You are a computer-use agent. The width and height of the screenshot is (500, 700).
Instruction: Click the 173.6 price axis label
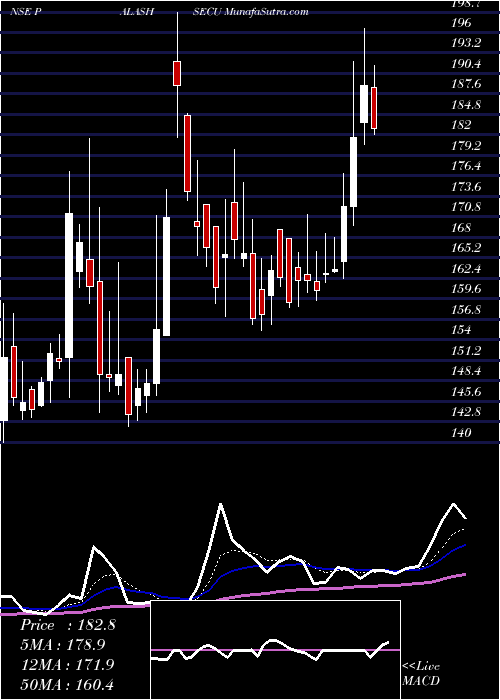(466, 186)
